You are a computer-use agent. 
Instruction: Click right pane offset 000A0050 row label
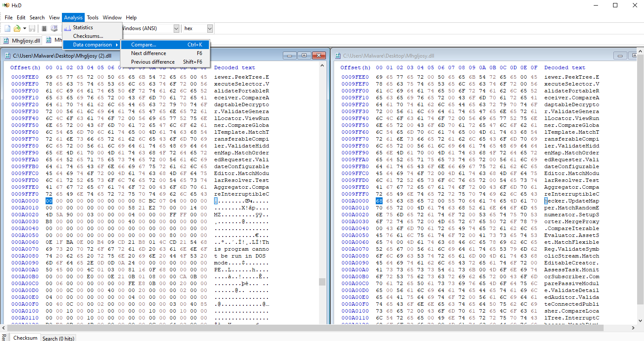[355, 235]
